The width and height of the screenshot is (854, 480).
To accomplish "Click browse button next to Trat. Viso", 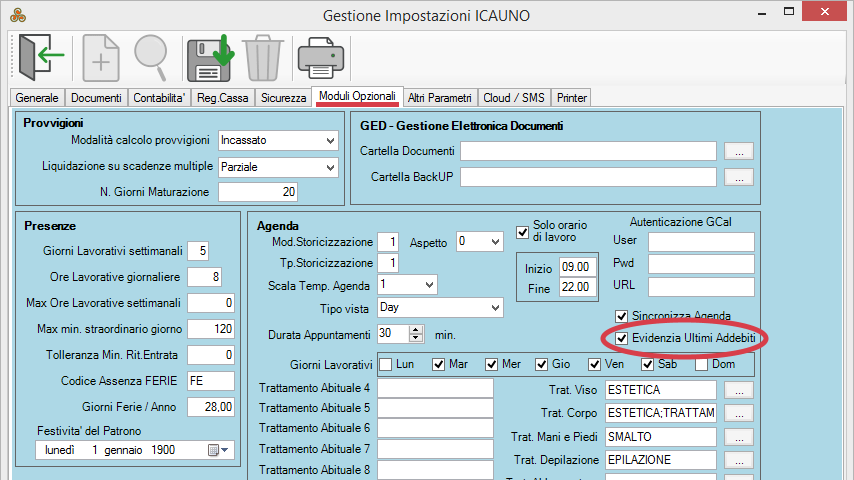I will pos(738,389).
